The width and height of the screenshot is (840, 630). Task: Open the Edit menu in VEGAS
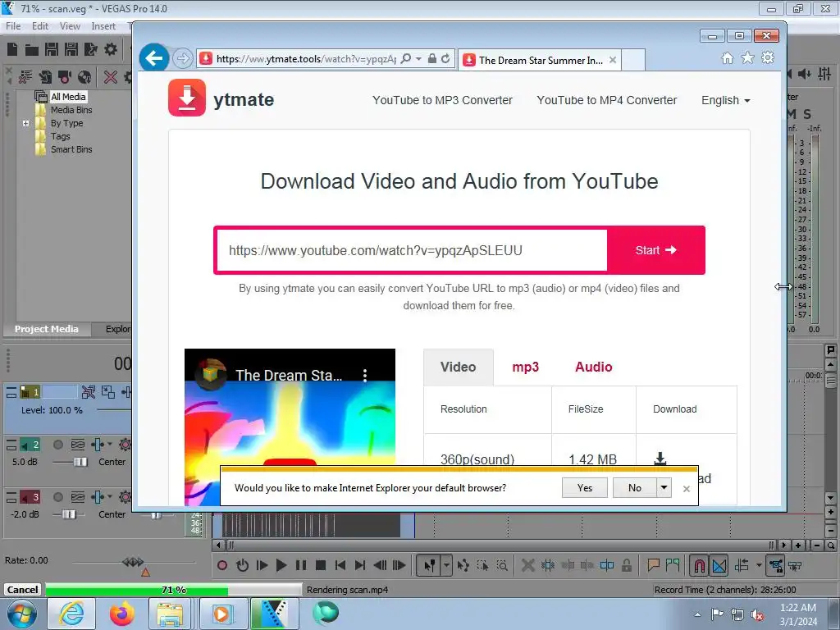(40, 25)
